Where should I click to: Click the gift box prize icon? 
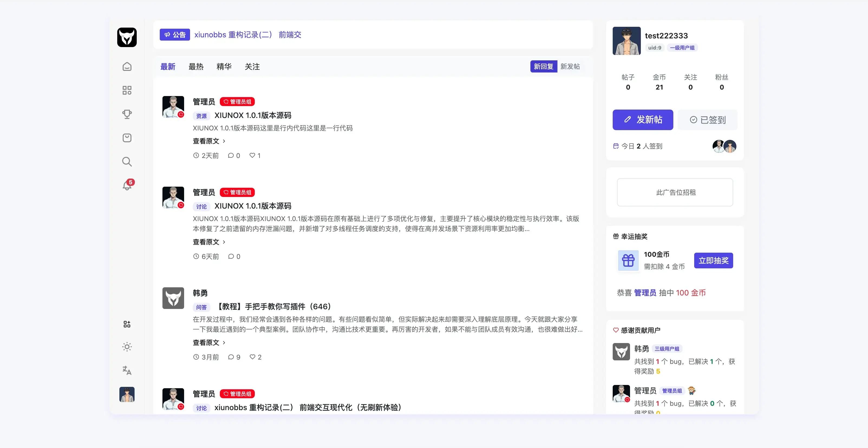click(x=628, y=261)
